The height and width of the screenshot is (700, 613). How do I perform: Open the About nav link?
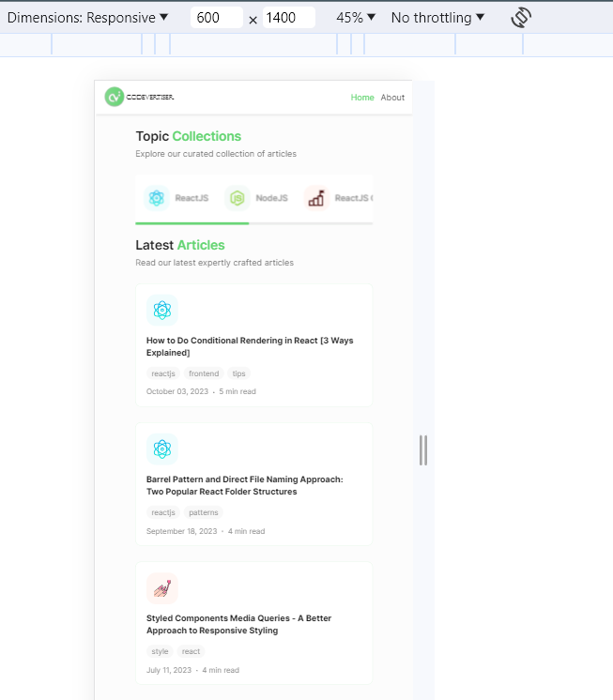tap(392, 98)
